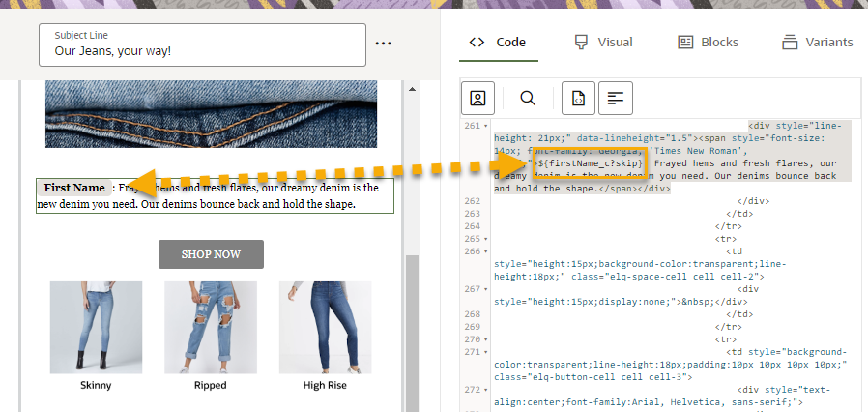Click the preview scrollbar up arrow

tap(412, 89)
